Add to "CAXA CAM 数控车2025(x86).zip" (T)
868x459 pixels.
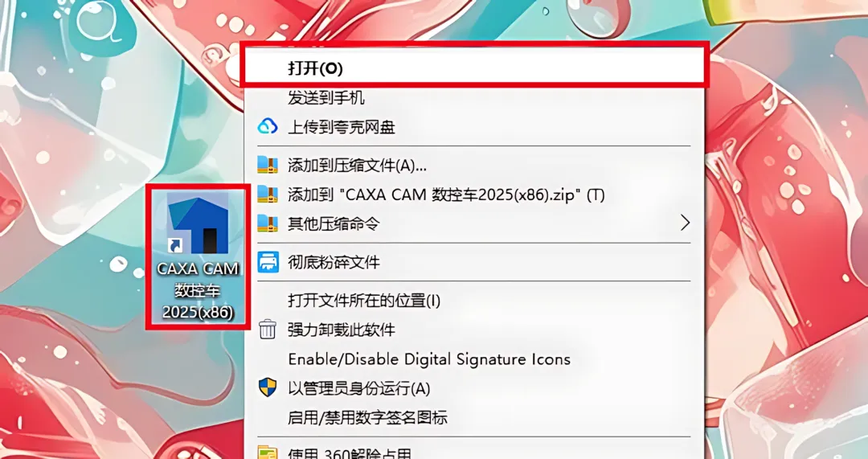tap(475, 195)
